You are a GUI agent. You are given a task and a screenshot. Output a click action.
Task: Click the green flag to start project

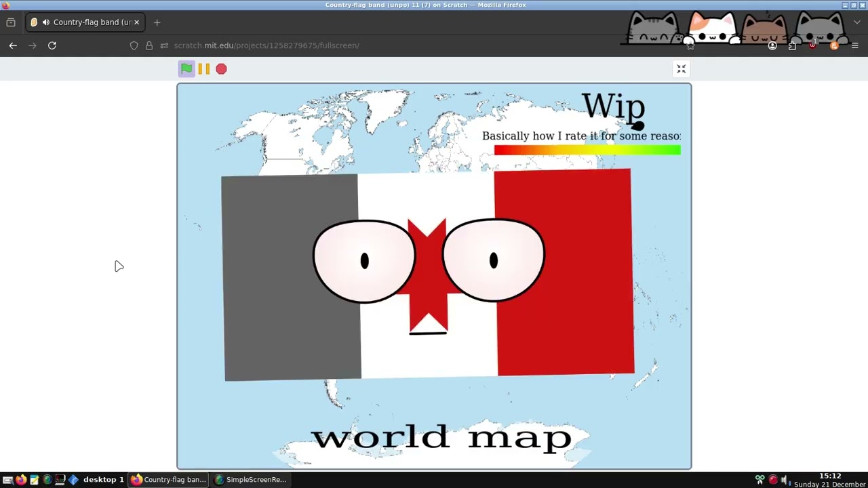tap(186, 68)
